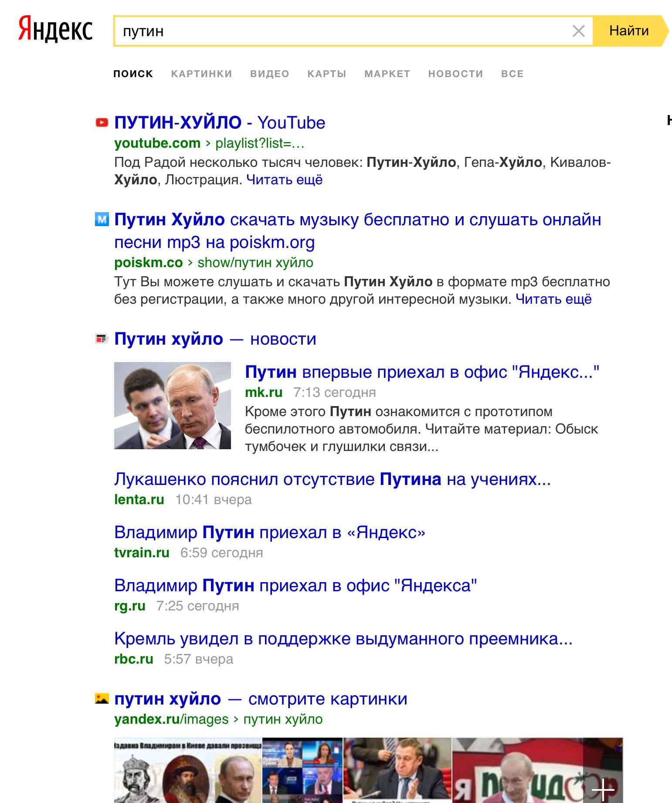The image size is (672, 803).
Task: Open the КАРТЫ tab
Action: coord(327,74)
